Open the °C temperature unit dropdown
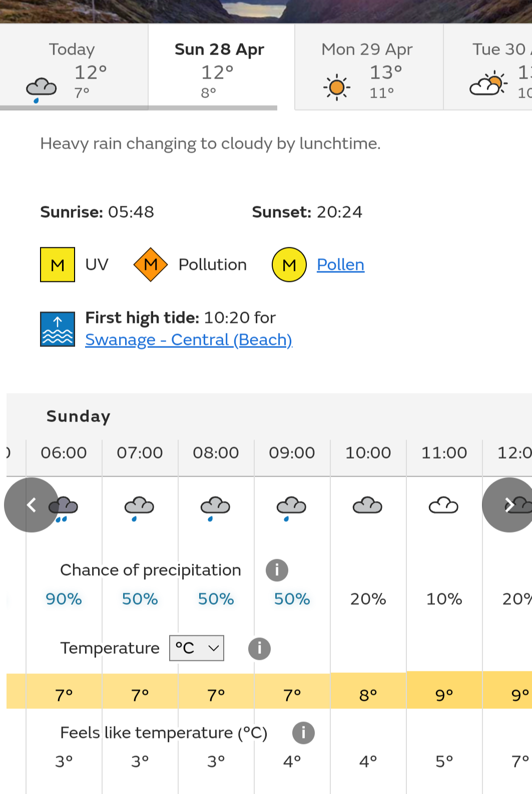The width and height of the screenshot is (532, 794). coord(197,648)
